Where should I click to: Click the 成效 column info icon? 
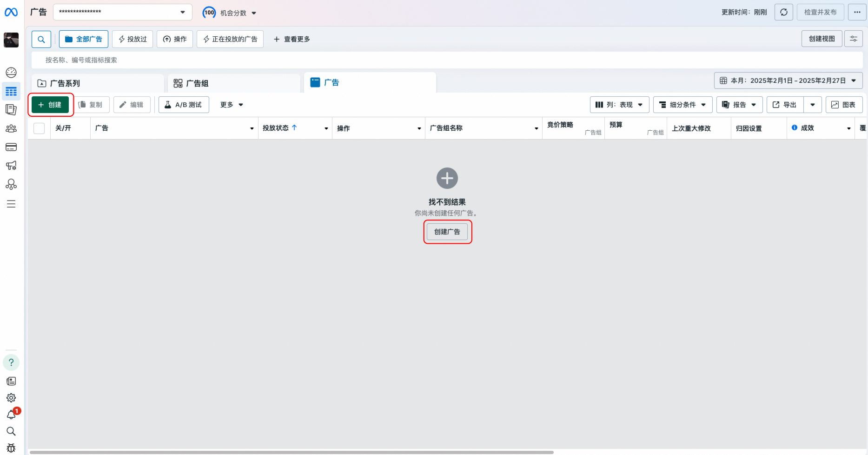click(x=795, y=127)
